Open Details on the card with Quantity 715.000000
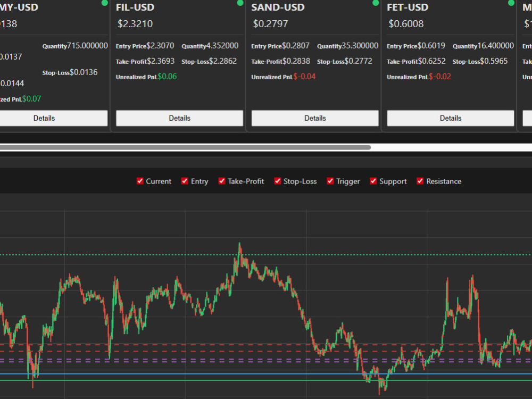Screen dimensions: 532x399 tap(54, 118)
